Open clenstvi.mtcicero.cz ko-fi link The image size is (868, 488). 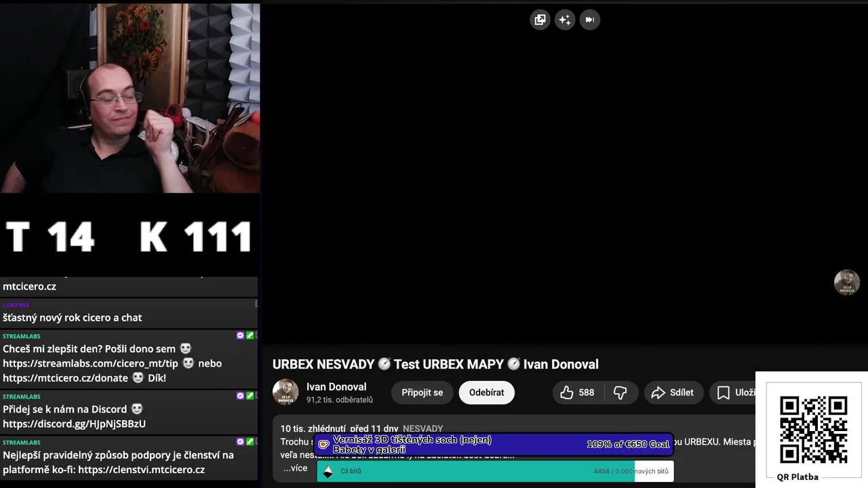pyautogui.click(x=142, y=470)
